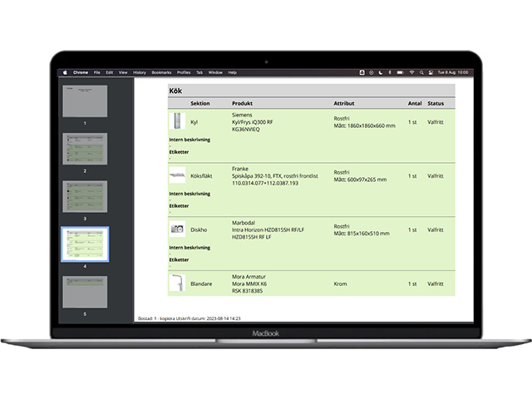Screen dimensions: 532x399
Task: Click the Marbodal brand name
Action: point(244,223)
